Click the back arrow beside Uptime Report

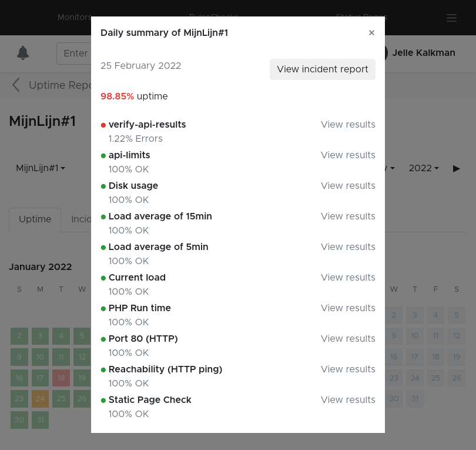click(x=16, y=85)
